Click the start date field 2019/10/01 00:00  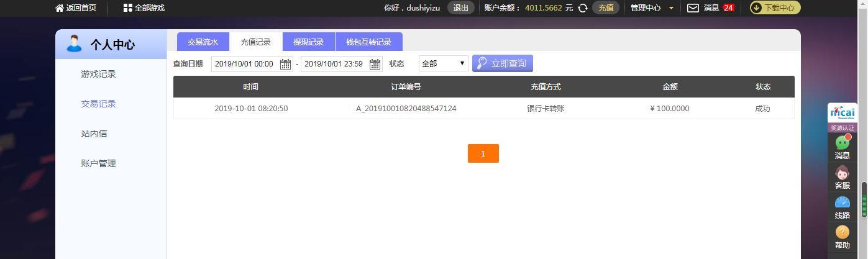(x=252, y=64)
